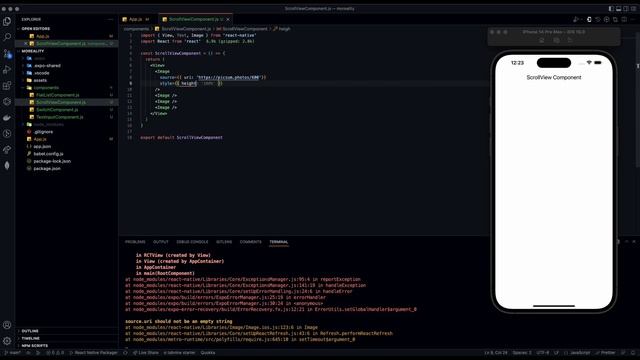
Task: Open babel.config.js in the file tree
Action: pyautogui.click(x=67, y=154)
